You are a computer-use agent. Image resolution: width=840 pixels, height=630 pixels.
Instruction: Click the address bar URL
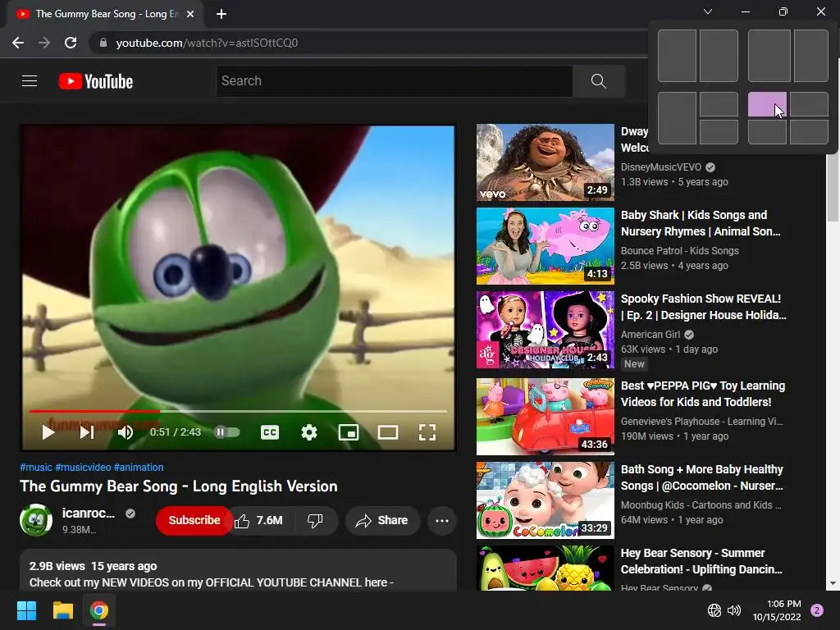[207, 43]
